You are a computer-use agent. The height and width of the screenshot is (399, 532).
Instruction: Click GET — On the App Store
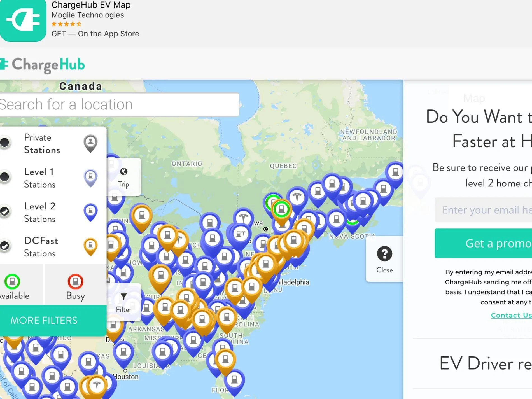pos(95,34)
